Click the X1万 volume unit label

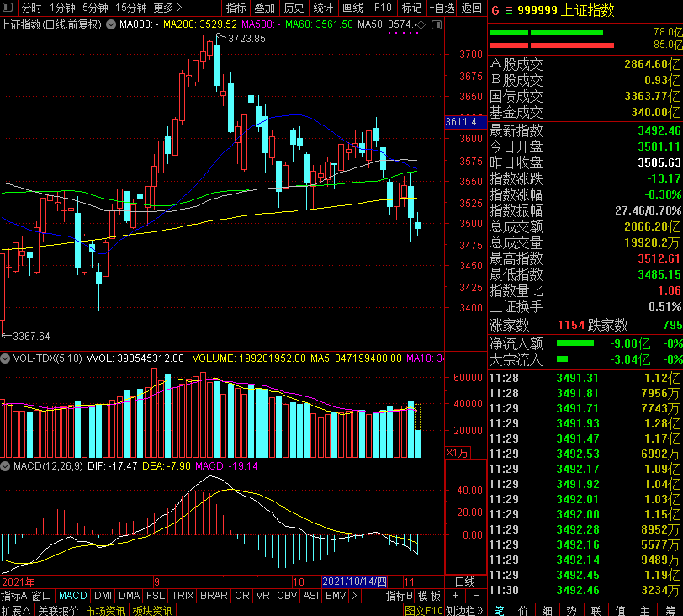(457, 453)
